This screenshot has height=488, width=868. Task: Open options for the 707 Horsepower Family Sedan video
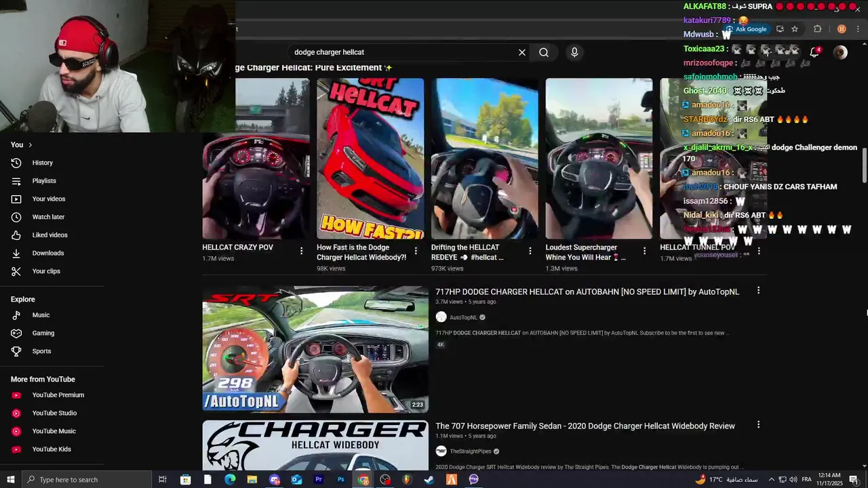758,424
